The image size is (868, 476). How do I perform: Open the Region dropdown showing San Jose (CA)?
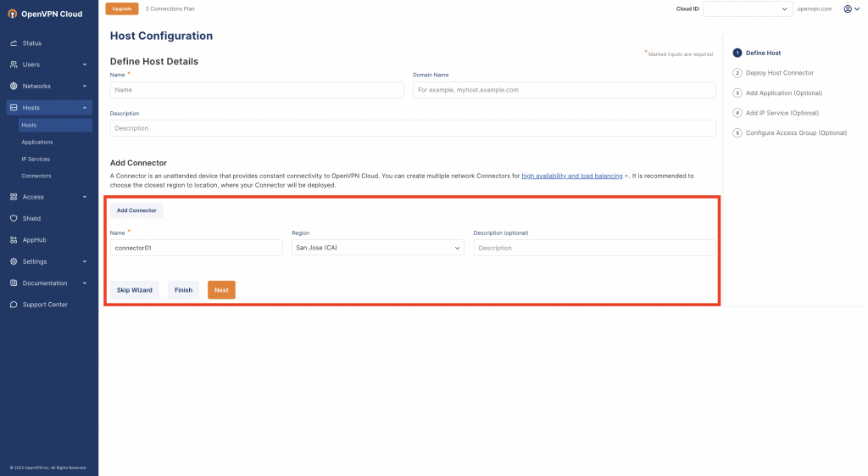(377, 248)
